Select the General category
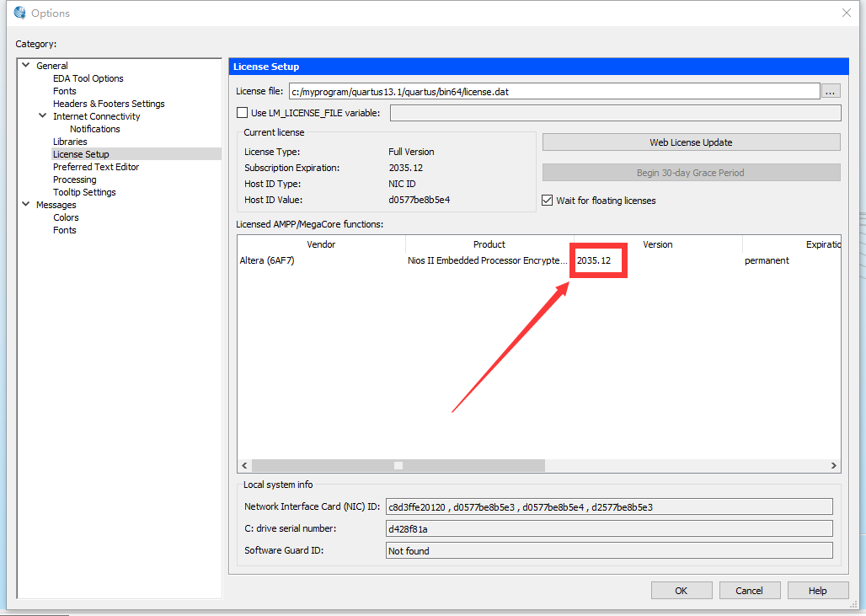The width and height of the screenshot is (866, 616). pyautogui.click(x=52, y=66)
